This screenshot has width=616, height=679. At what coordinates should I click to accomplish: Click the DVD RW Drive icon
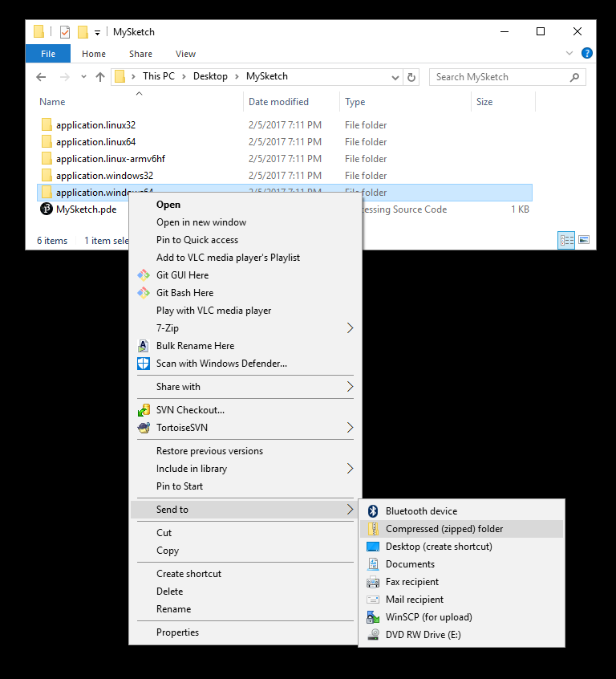373,634
